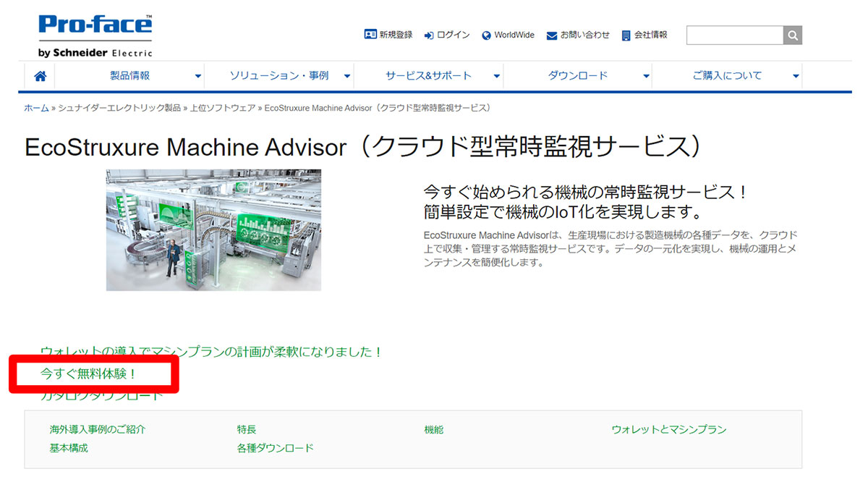Click the 新規登録 registration icon
Screen dimensions: 868x490
pos(370,35)
